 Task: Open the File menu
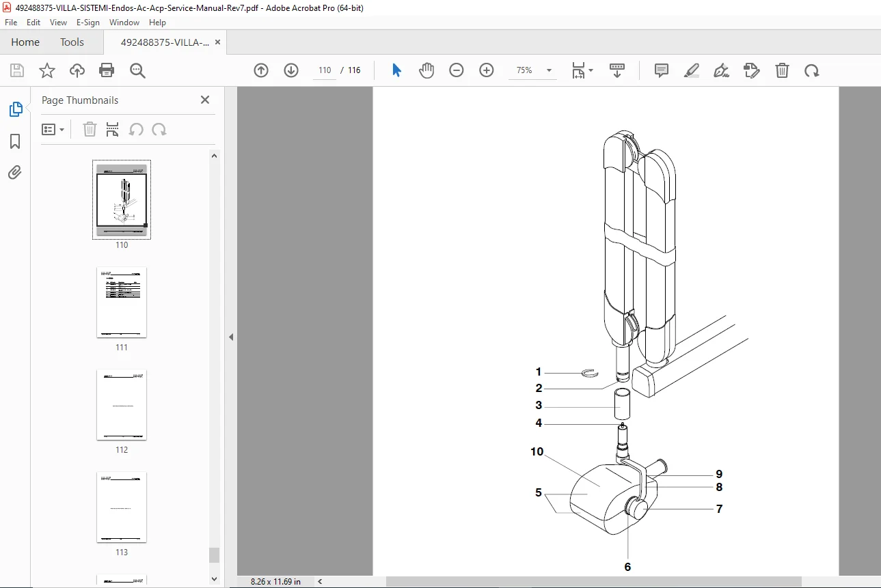[x=11, y=22]
